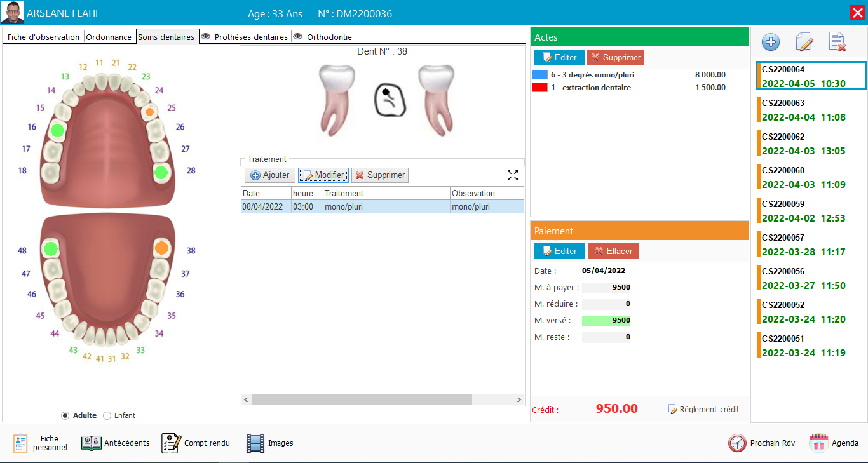The height and width of the screenshot is (463, 868).
Task: Expand treatment table with fullscreen arrows icon
Action: click(x=513, y=175)
